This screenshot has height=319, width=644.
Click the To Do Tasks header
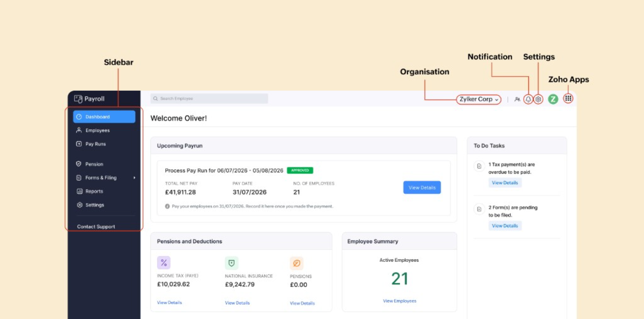pos(489,146)
